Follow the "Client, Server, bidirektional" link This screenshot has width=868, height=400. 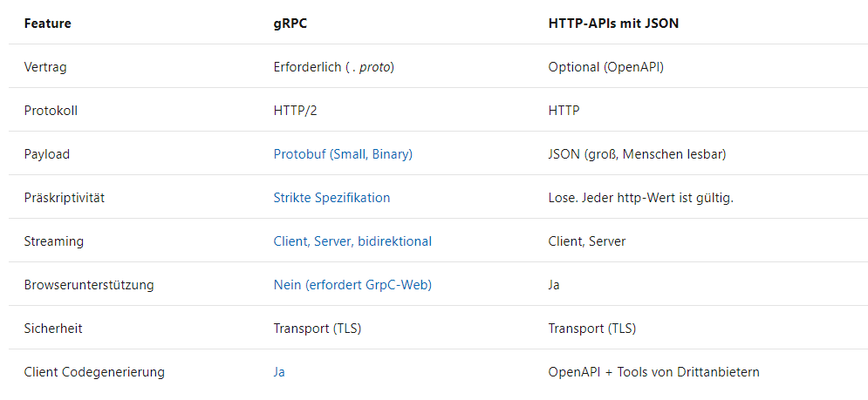[352, 241]
